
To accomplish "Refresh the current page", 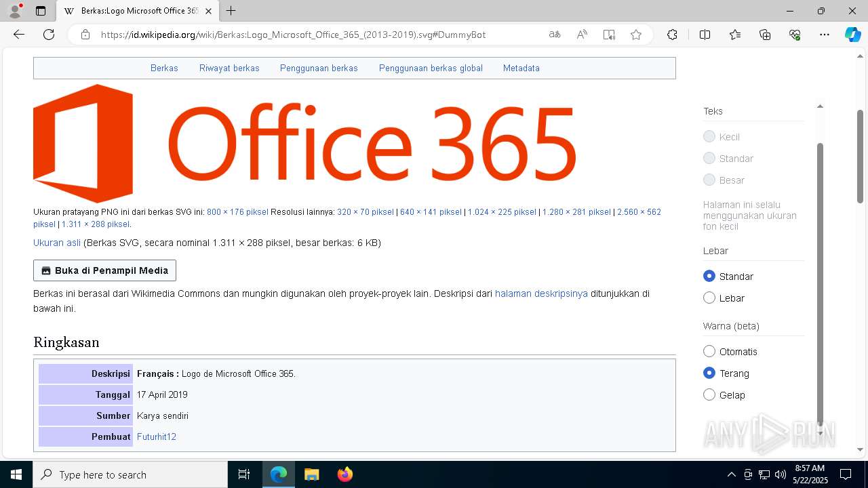I will tap(49, 35).
